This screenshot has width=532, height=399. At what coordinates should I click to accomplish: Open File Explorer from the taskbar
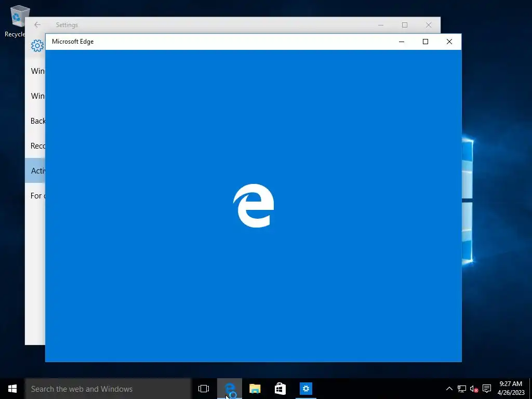pos(255,389)
